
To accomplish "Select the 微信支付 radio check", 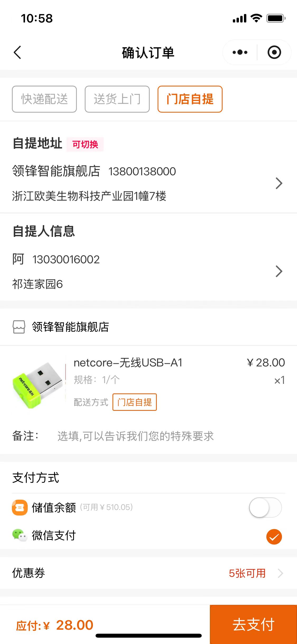I will tap(274, 537).
